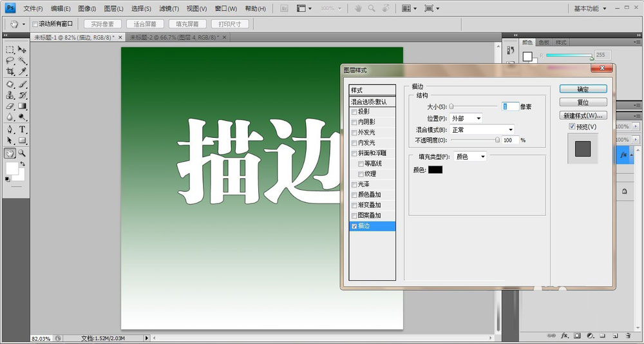Screen dimensions: 644x344
Task: Open the 图层(L) menu
Action: tap(114, 8)
